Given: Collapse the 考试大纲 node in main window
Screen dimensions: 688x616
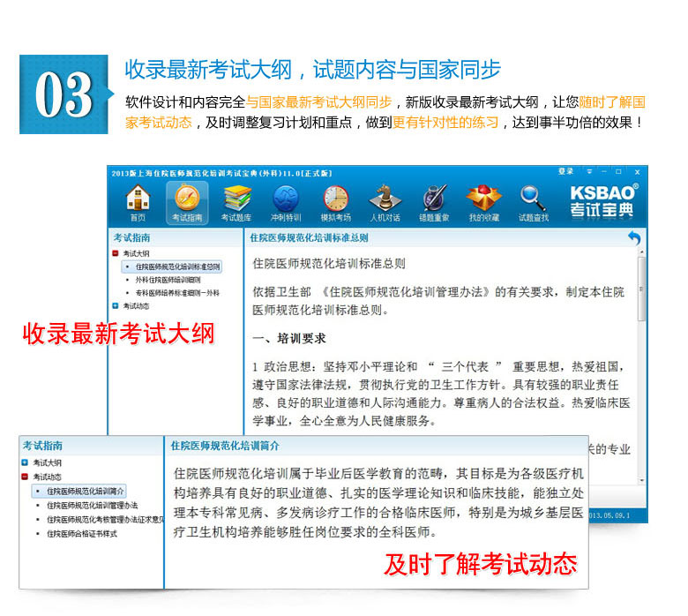Looking at the screenshot, I should click(116, 253).
